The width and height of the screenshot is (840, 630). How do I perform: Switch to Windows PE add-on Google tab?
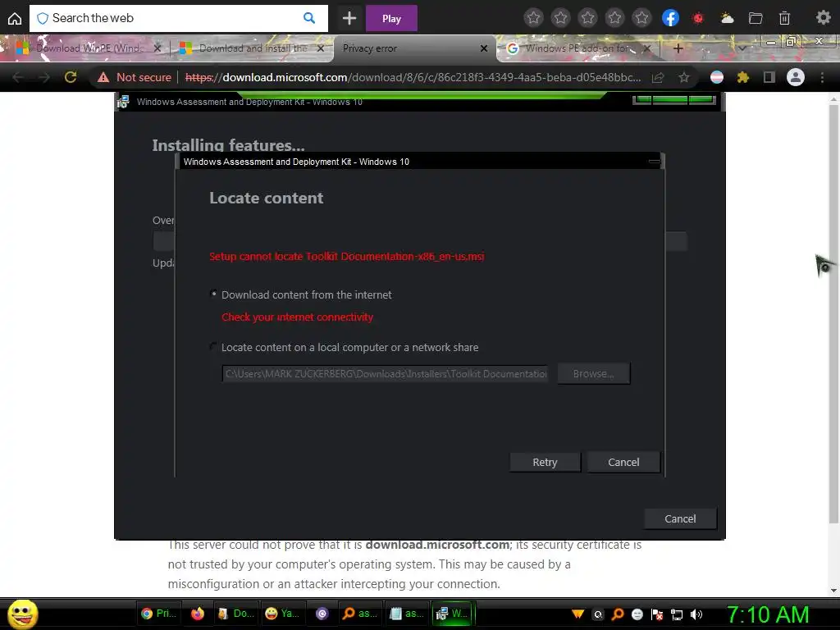click(x=579, y=48)
